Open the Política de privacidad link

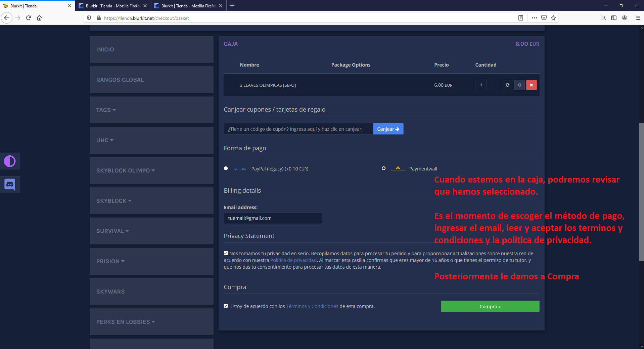[x=293, y=260]
